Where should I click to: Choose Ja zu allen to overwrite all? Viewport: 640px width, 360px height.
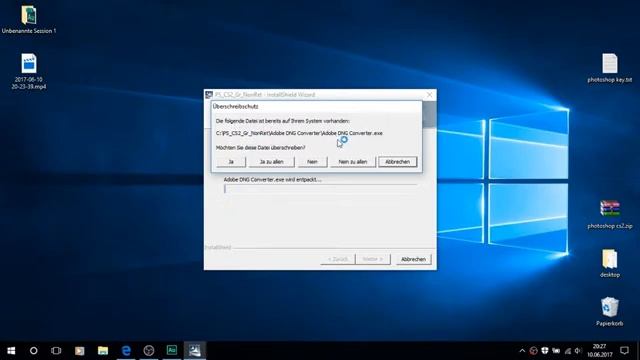[x=271, y=162]
